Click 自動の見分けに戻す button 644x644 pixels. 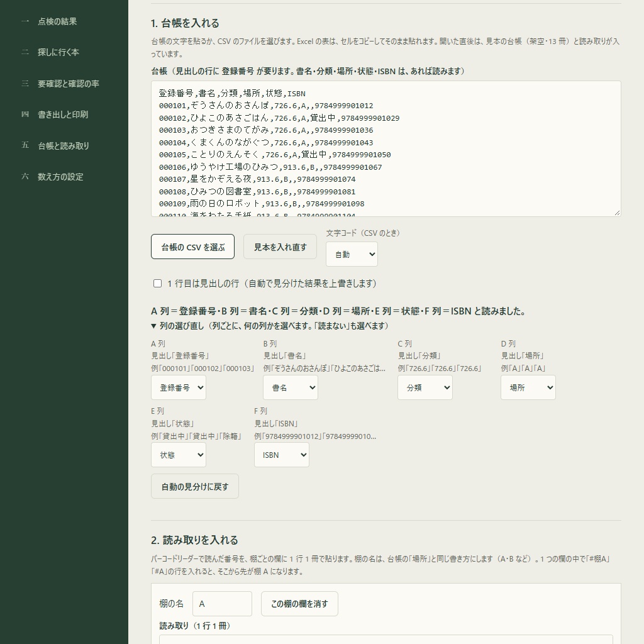pyautogui.click(x=195, y=486)
